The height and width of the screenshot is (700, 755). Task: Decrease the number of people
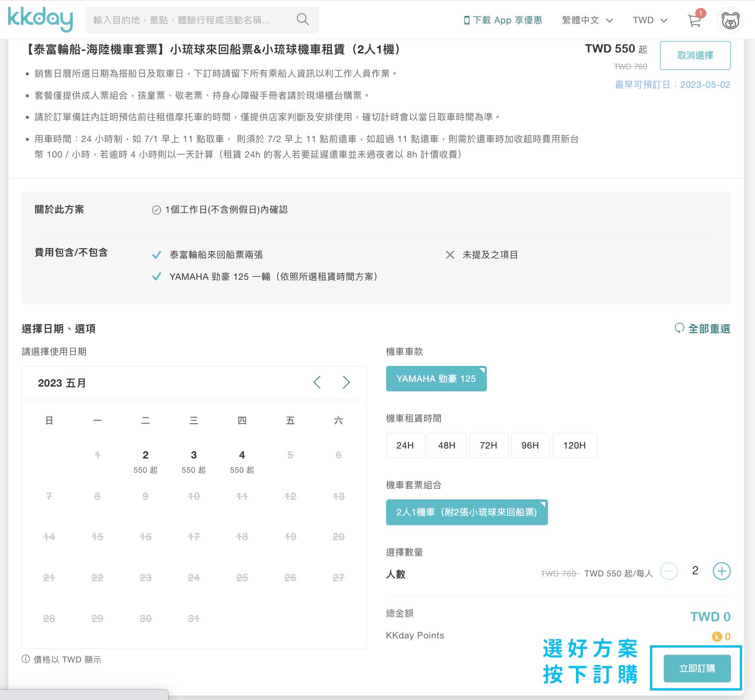click(669, 571)
